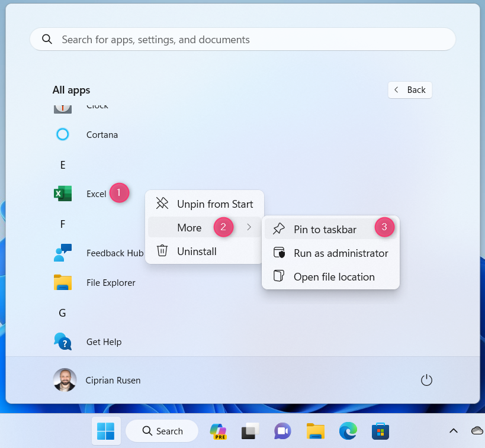
Task: Click the Get Help label text
Action: 104,342
